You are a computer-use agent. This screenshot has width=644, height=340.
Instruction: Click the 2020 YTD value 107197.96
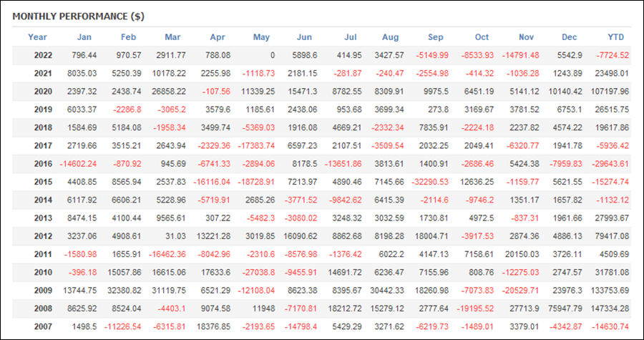610,91
